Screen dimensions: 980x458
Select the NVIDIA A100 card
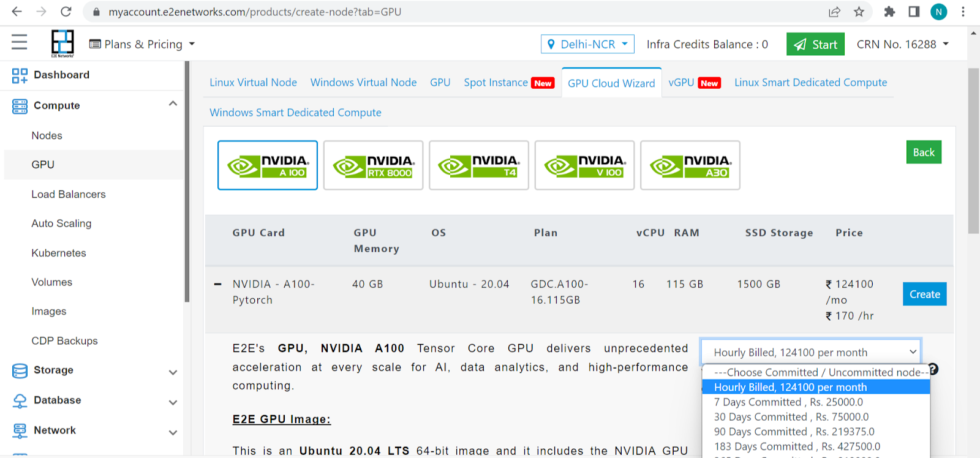(x=268, y=165)
